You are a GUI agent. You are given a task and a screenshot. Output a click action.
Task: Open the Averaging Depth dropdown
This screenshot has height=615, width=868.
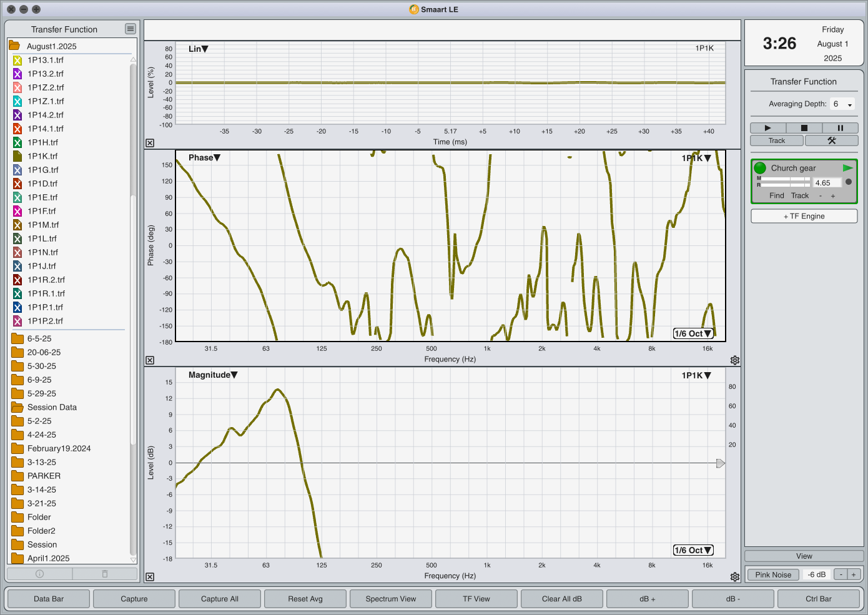pos(843,104)
